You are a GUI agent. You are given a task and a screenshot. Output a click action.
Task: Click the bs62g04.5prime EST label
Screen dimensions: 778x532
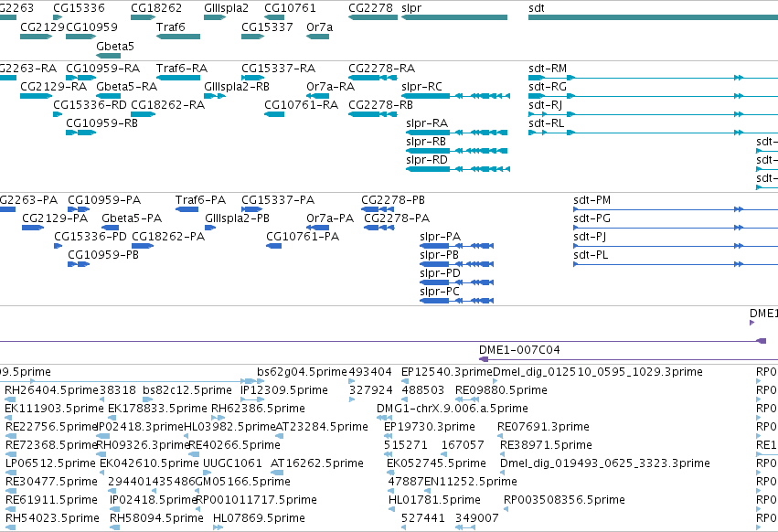(x=303, y=372)
